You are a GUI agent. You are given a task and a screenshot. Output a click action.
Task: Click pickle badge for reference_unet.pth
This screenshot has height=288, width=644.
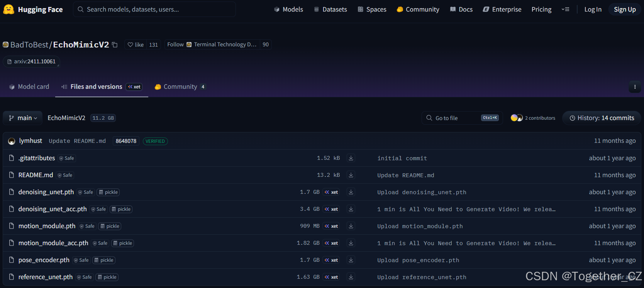(x=107, y=277)
